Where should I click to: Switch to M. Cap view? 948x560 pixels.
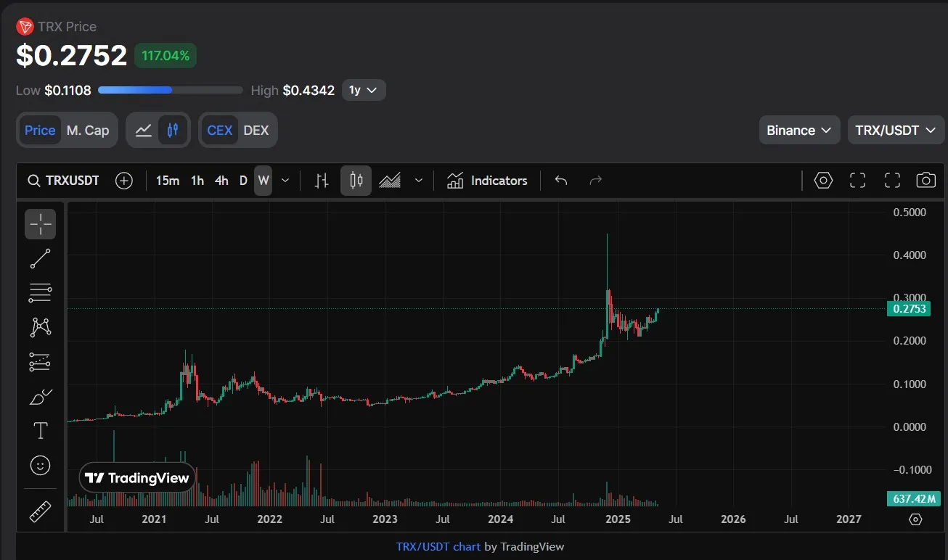[x=88, y=131]
